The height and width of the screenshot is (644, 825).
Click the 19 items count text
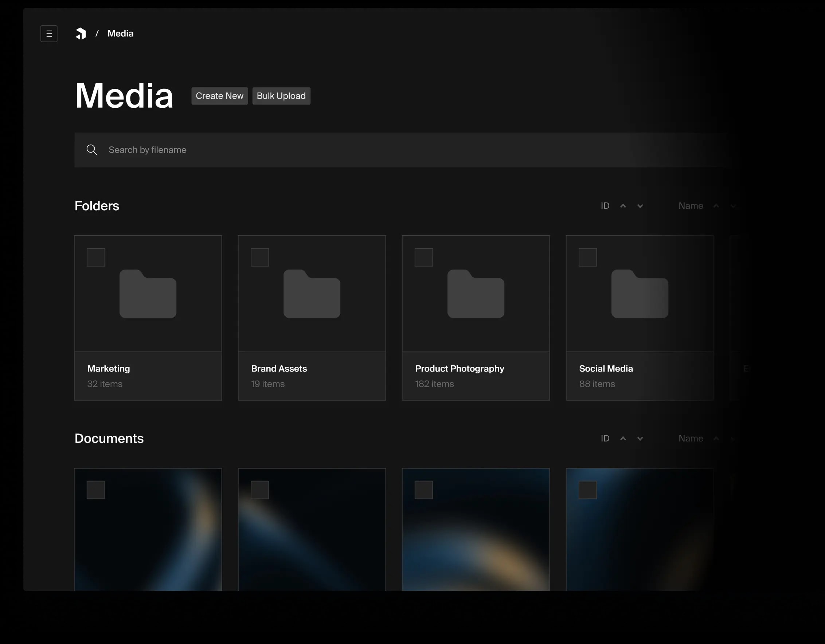268,384
